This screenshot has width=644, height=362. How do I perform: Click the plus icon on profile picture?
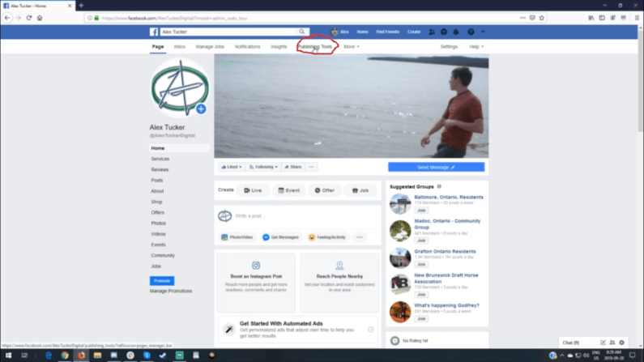(x=201, y=109)
